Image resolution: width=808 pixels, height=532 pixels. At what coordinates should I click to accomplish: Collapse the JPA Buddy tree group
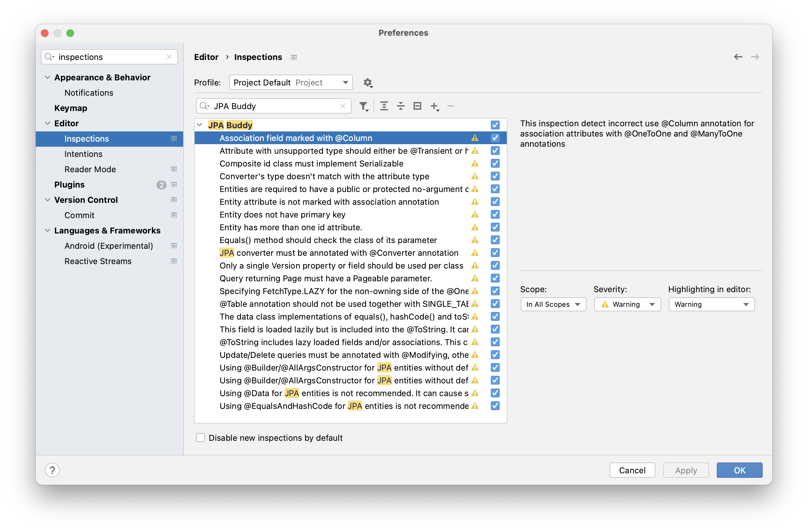coord(200,125)
